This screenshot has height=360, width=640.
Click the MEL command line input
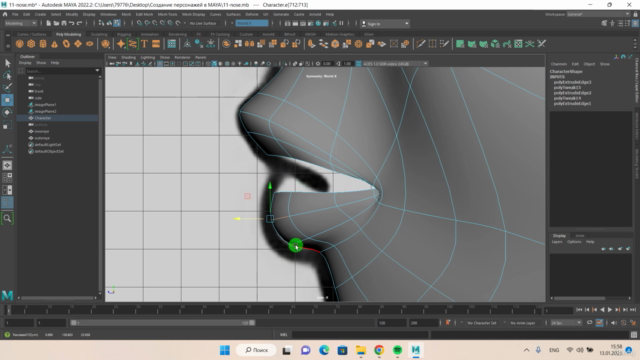tap(359, 335)
